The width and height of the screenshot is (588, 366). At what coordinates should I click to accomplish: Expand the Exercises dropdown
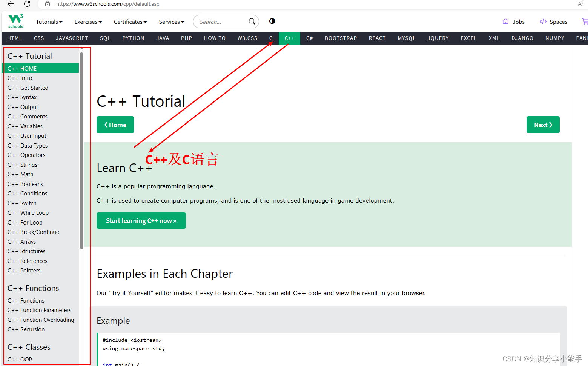pos(88,22)
